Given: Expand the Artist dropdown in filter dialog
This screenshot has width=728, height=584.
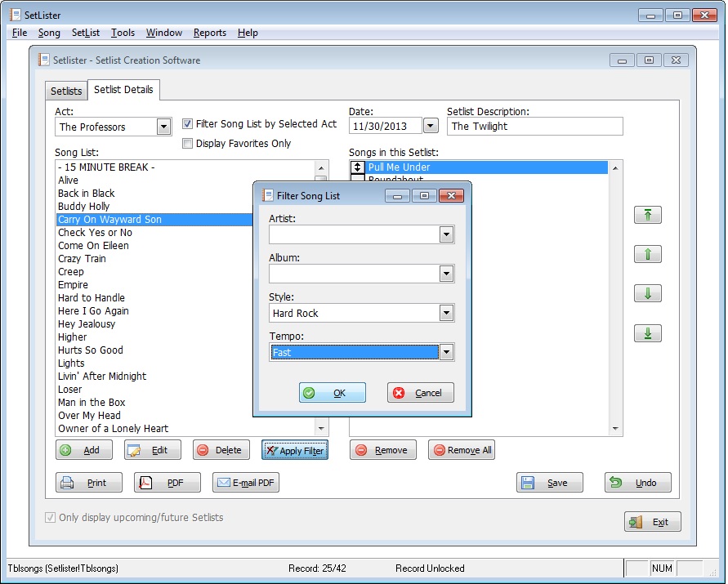Looking at the screenshot, I should (x=446, y=234).
